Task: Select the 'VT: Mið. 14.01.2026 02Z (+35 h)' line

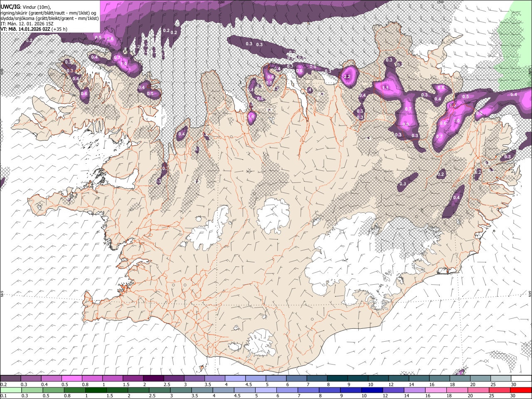Action: 34,30
